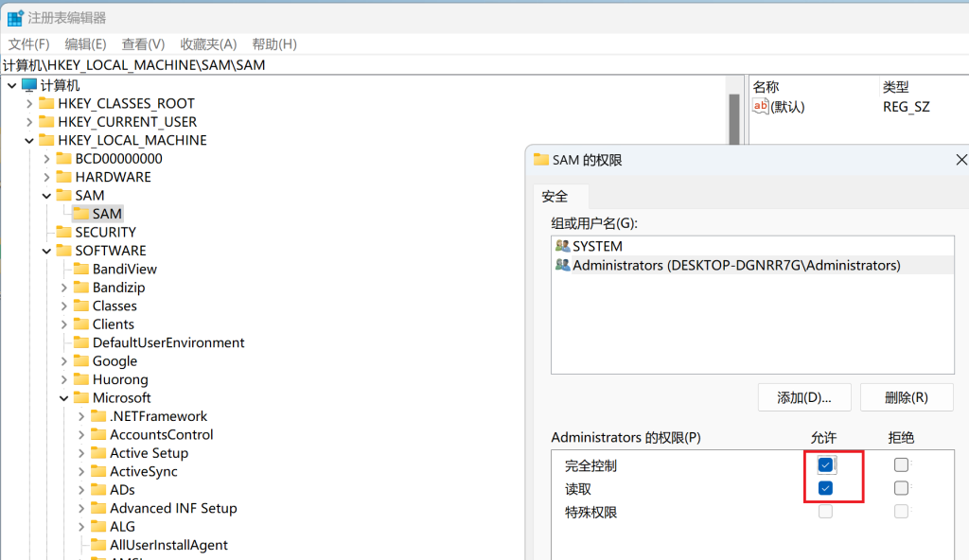This screenshot has height=560, width=969.
Task: Click the HKEY_CURRENT_USER folder icon
Action: (46, 122)
